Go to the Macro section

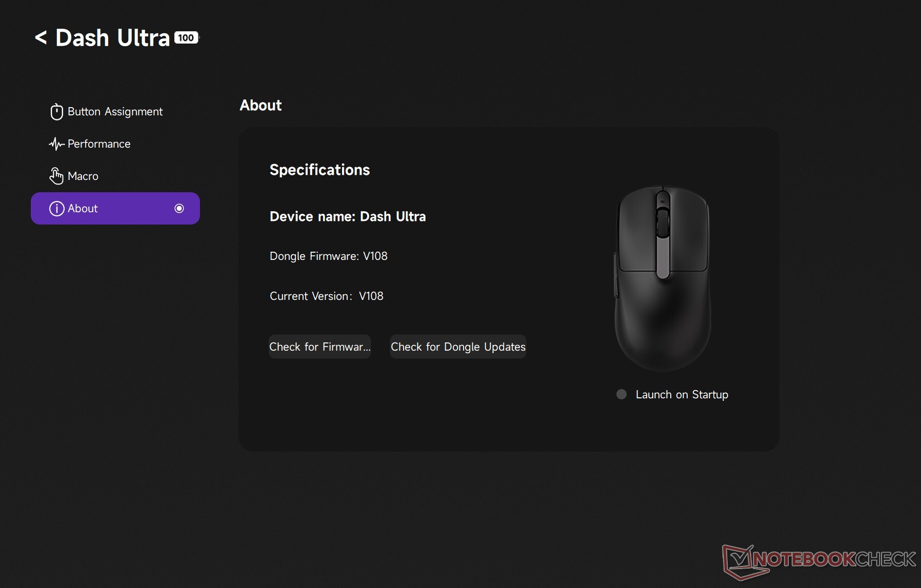click(x=83, y=176)
